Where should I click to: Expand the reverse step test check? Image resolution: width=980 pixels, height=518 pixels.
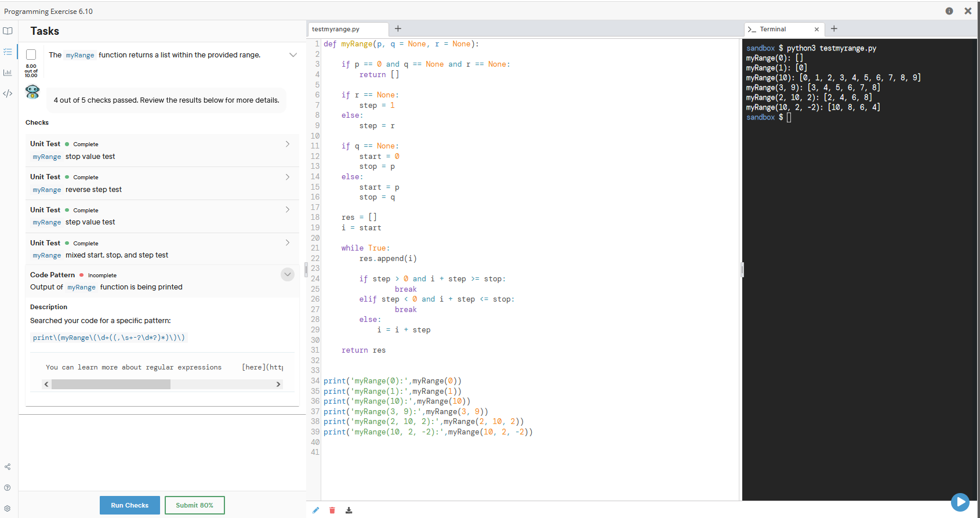[x=287, y=177]
